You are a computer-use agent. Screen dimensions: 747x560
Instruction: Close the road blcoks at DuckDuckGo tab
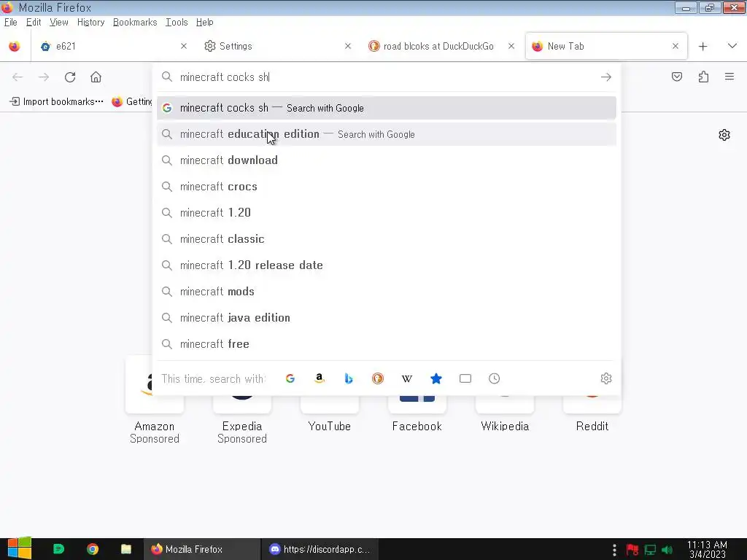coord(511,46)
